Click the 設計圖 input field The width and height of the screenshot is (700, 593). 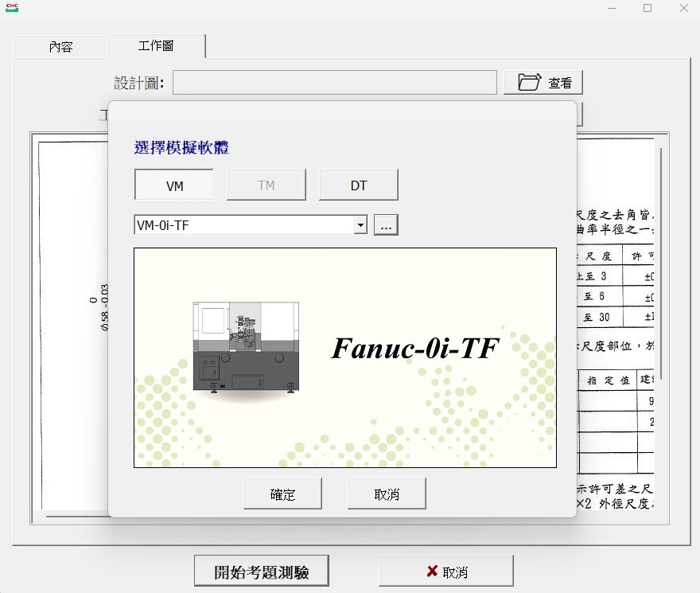click(x=335, y=82)
